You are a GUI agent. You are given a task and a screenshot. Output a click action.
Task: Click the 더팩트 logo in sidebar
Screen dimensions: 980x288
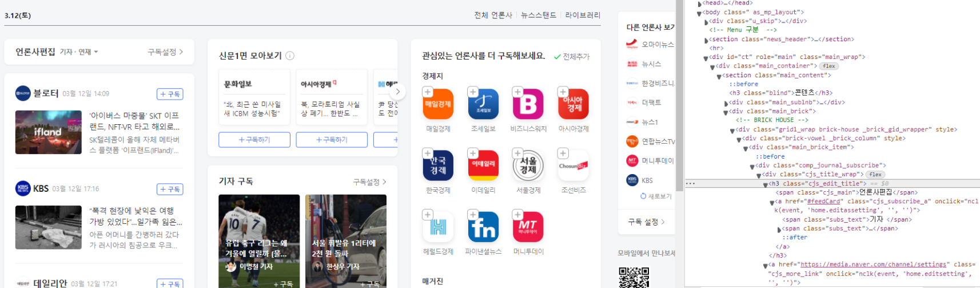(x=632, y=102)
